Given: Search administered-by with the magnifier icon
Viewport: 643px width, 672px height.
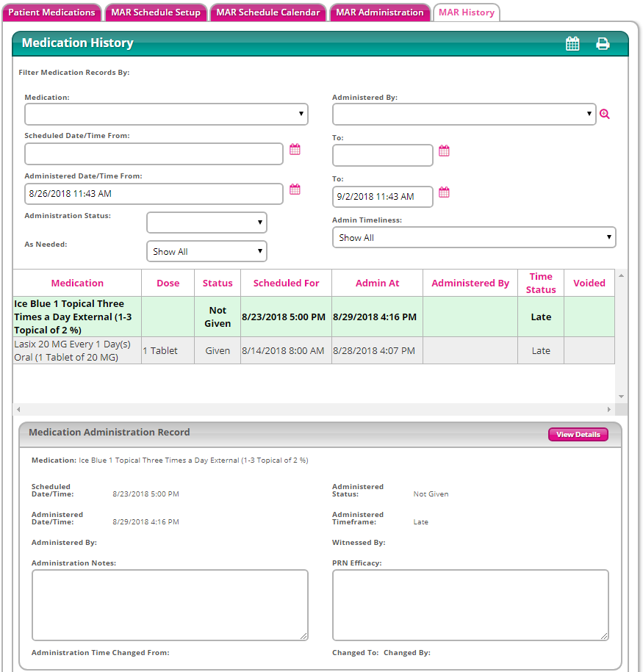Looking at the screenshot, I should click(x=604, y=114).
